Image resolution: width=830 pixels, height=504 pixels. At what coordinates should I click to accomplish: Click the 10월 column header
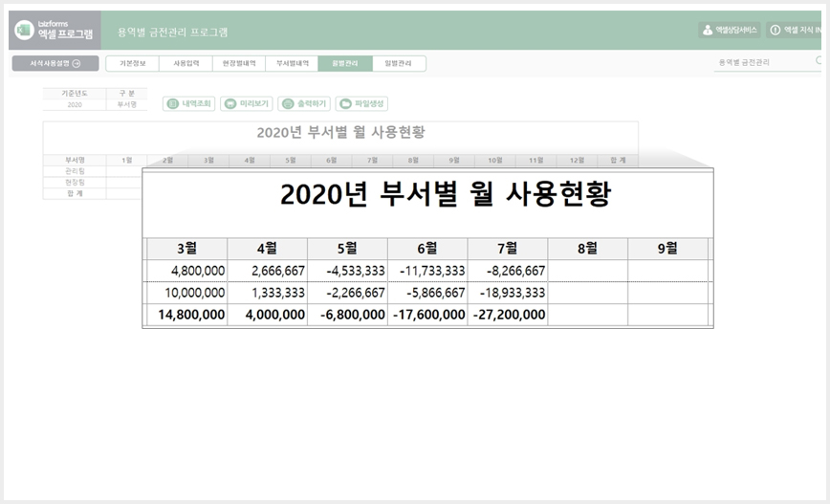point(495,160)
